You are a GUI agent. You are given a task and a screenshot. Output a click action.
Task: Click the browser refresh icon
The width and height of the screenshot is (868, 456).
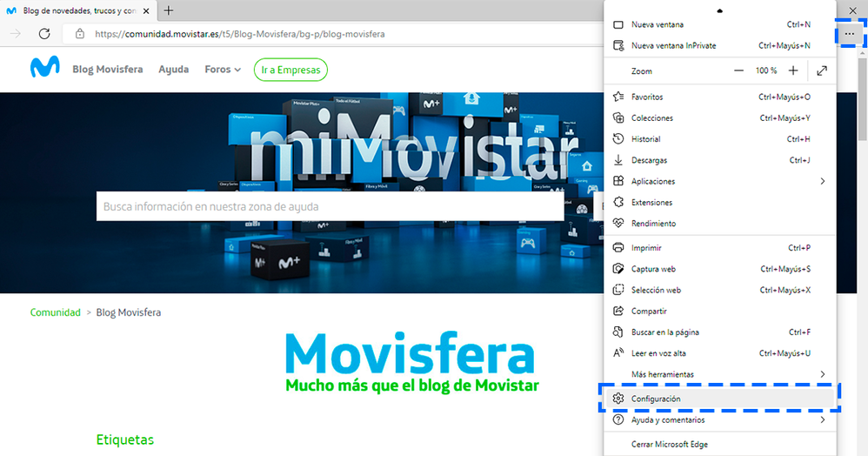[x=44, y=34]
